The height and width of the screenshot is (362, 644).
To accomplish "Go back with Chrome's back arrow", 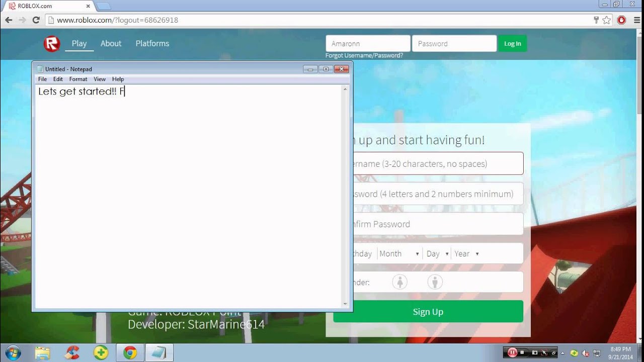I will tap(9, 20).
